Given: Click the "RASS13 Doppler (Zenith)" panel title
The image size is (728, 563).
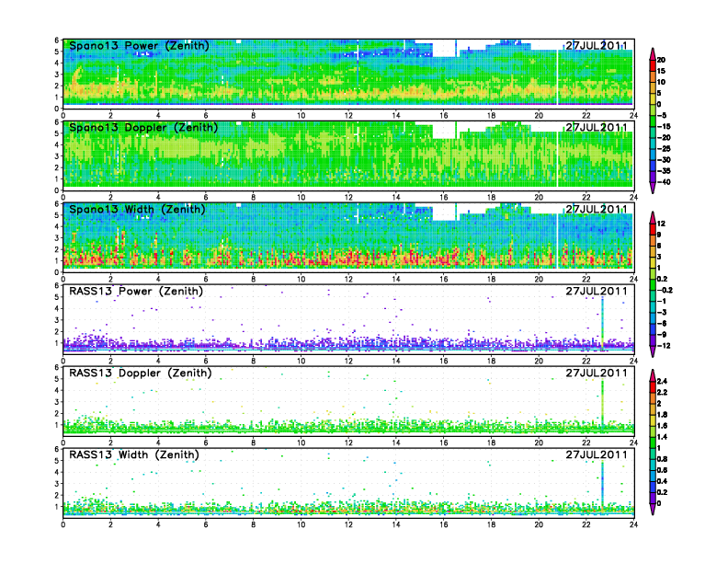Looking at the screenshot, I should (141, 373).
